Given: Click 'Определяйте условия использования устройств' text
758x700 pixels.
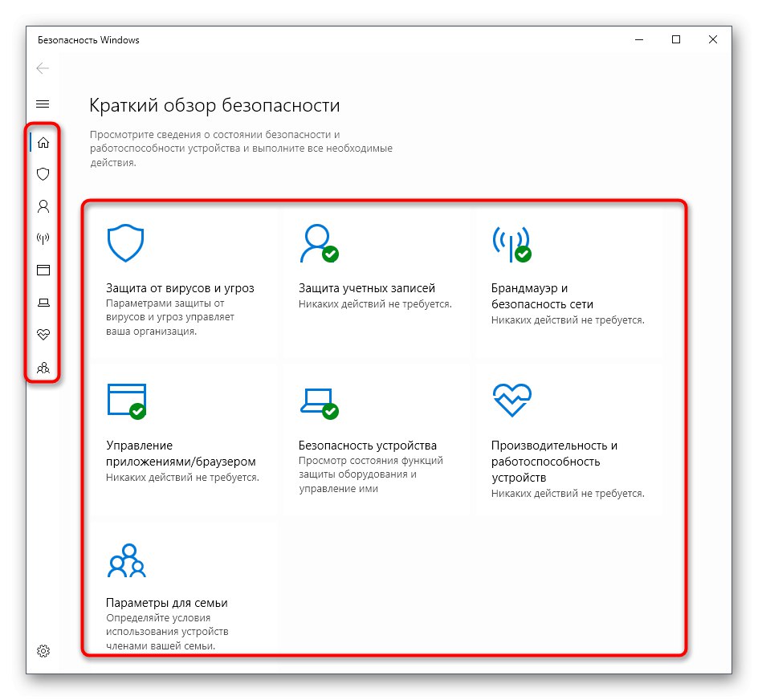Looking at the screenshot, I should 167,625.
